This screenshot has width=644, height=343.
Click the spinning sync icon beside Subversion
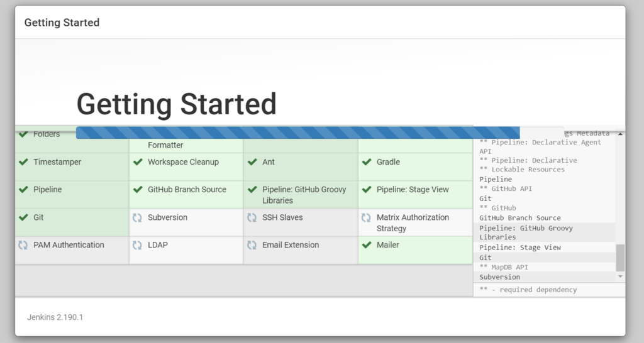[137, 217]
